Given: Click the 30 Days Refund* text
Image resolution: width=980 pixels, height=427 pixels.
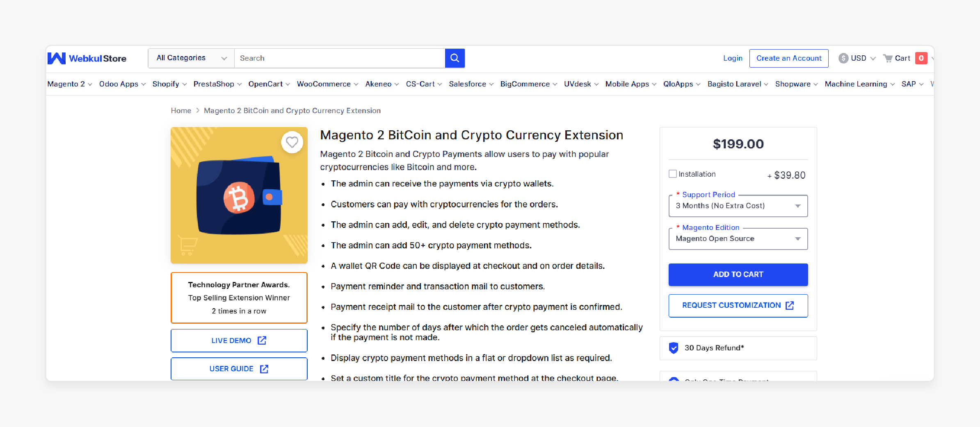Looking at the screenshot, I should [x=714, y=348].
